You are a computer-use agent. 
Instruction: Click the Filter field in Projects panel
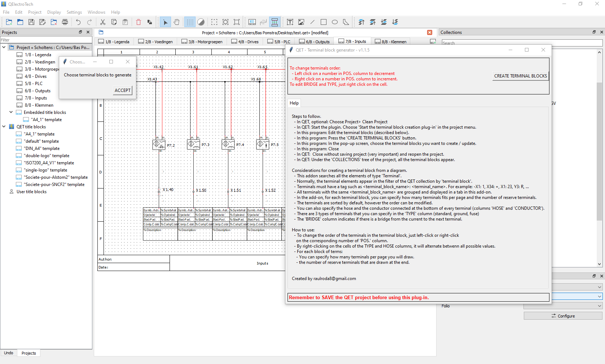coord(46,40)
